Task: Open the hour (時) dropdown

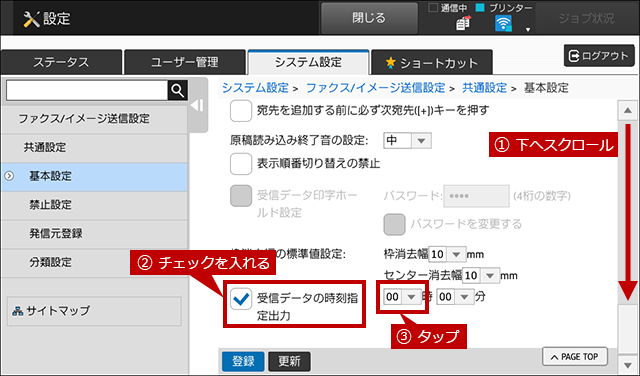Action: click(x=402, y=297)
